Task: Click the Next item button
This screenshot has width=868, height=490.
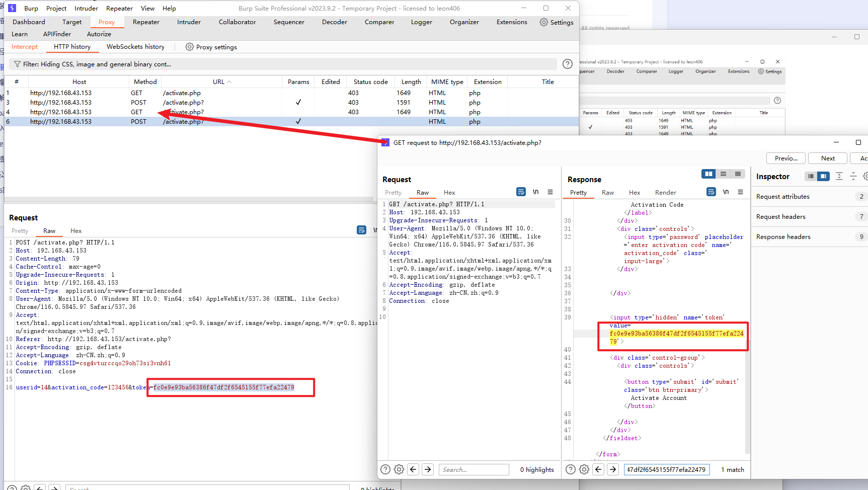Action: tap(828, 158)
